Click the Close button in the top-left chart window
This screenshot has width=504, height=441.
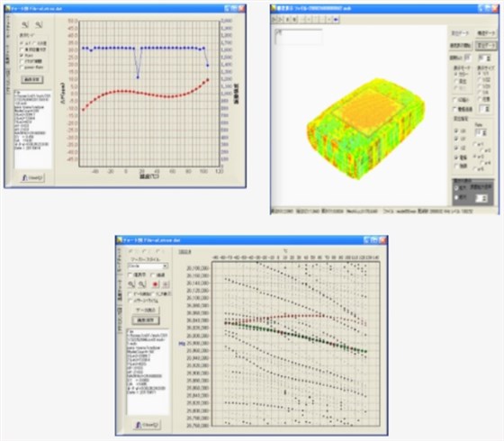click(32, 177)
